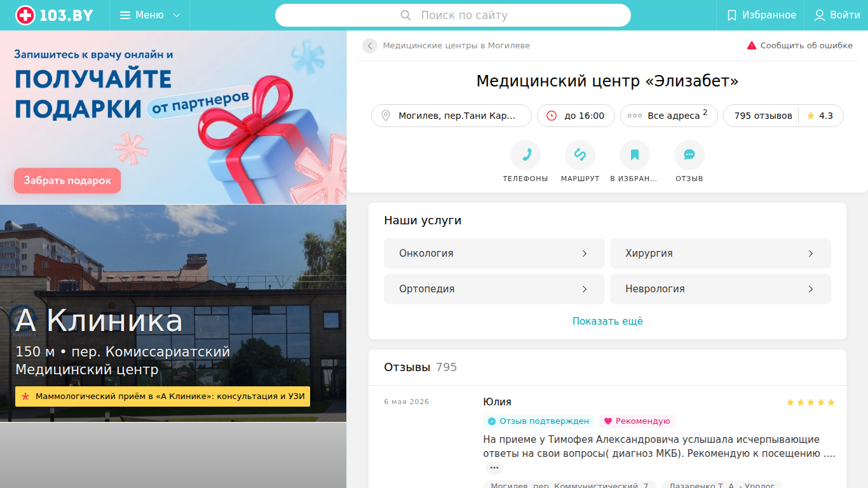The height and width of the screenshot is (488, 868).
Task: Open the 103.BY logo home link
Action: pos(55,15)
